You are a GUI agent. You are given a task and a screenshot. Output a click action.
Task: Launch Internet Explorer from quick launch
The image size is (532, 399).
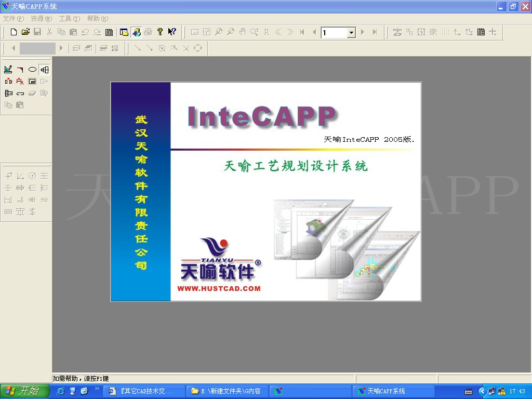tap(60, 391)
